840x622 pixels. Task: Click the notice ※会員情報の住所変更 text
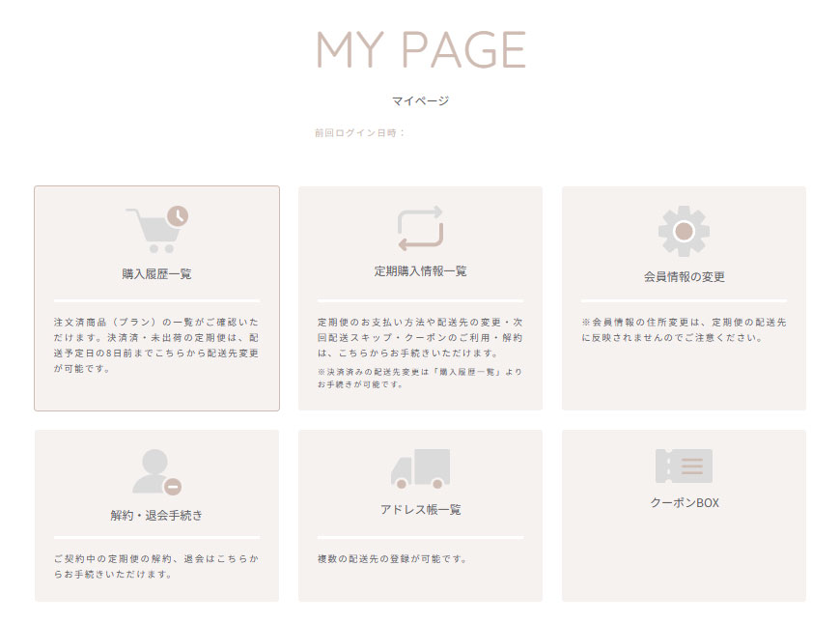point(684,329)
